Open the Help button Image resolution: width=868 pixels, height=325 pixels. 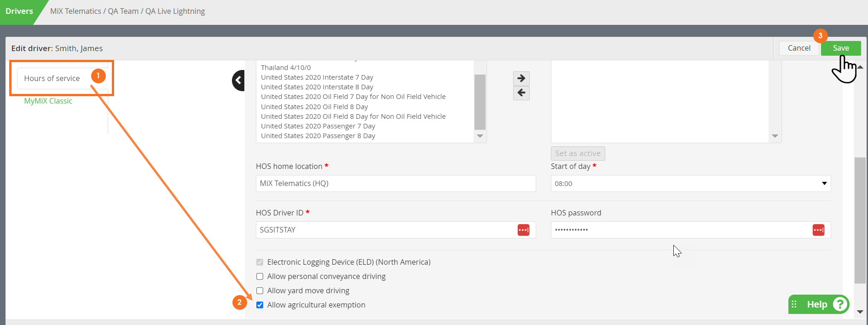(818, 304)
